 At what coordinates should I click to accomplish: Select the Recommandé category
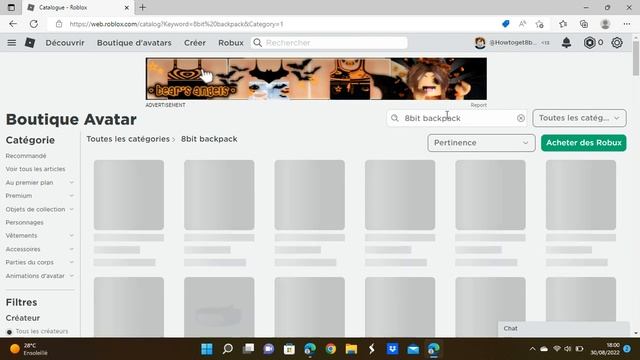pyautogui.click(x=26, y=156)
